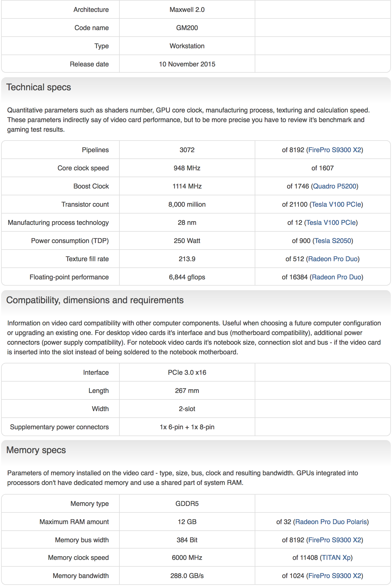Open Tesla V100 PCIe link in Transistor count row
The image size is (392, 586).
[x=336, y=204]
